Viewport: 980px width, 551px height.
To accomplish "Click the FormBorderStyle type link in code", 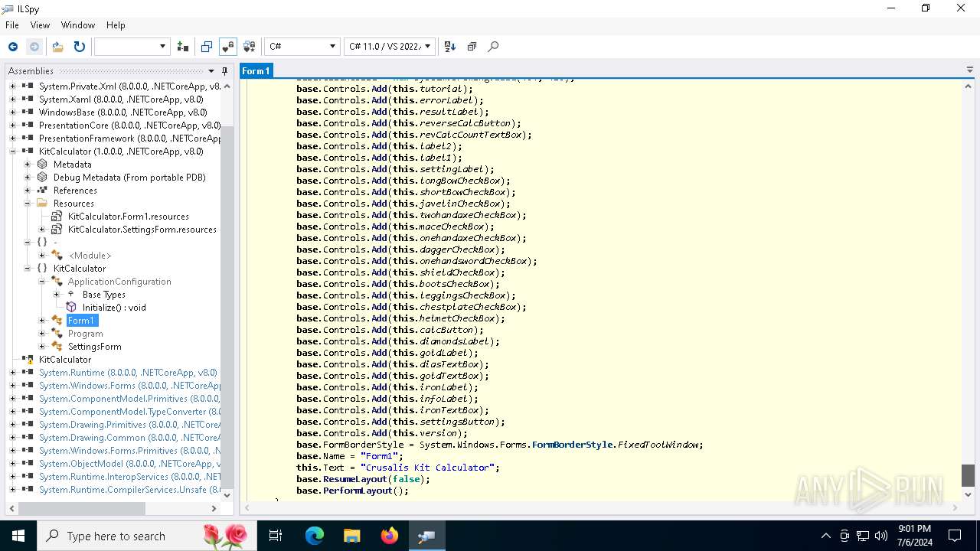I will pos(573,445).
